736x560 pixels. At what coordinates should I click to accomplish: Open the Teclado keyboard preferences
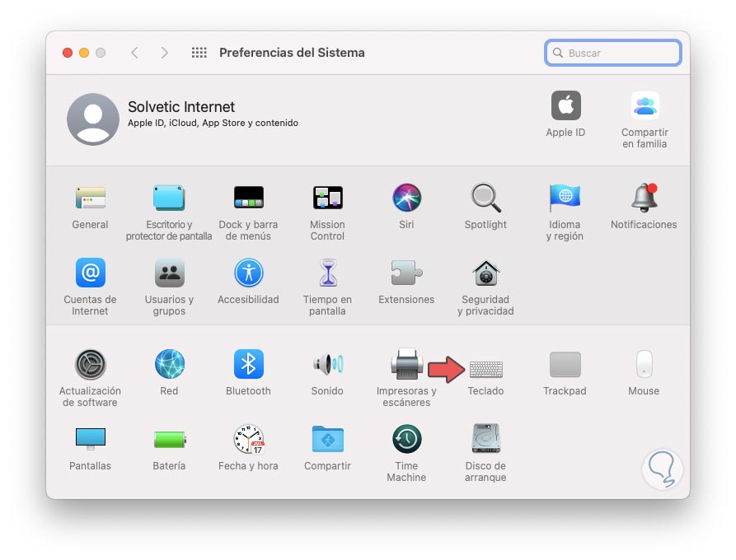click(x=485, y=369)
